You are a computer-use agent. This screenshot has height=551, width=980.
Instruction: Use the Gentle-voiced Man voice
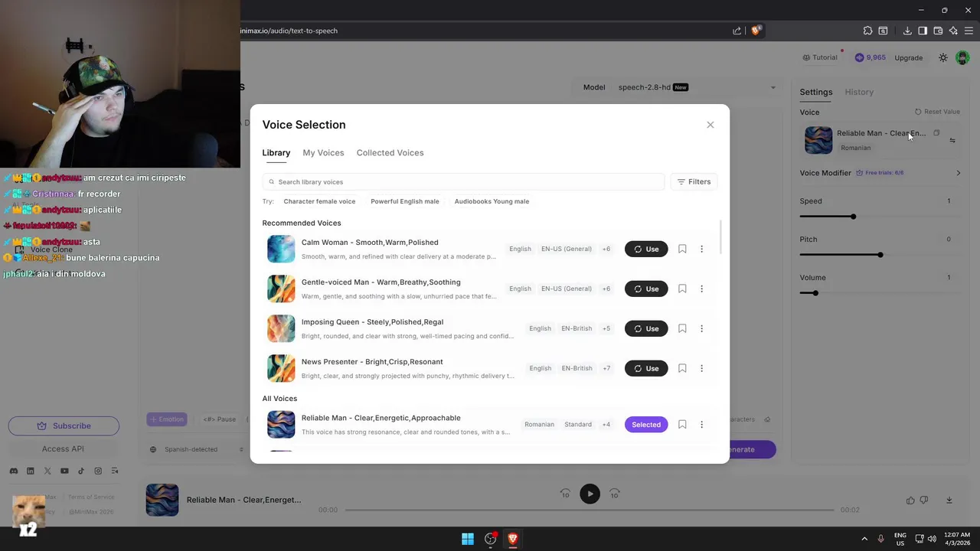pos(646,289)
